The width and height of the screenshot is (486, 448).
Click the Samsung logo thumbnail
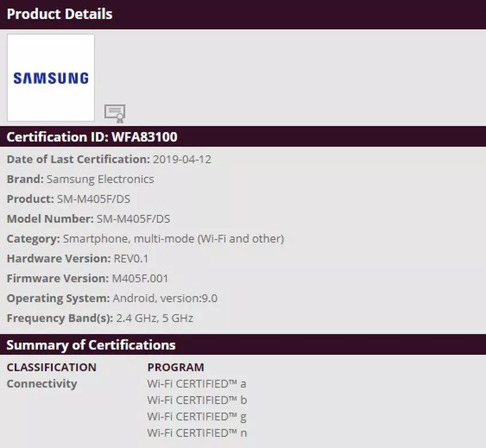(51, 78)
